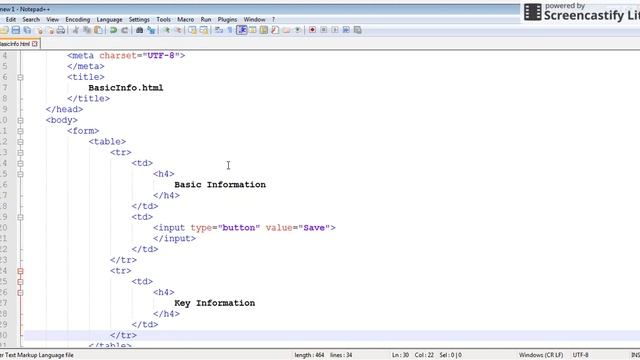Collapse the <body> fold marker

(x=20, y=120)
